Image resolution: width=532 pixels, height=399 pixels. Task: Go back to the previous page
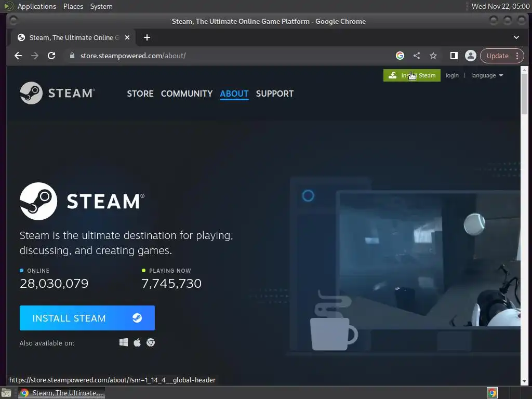click(x=18, y=56)
